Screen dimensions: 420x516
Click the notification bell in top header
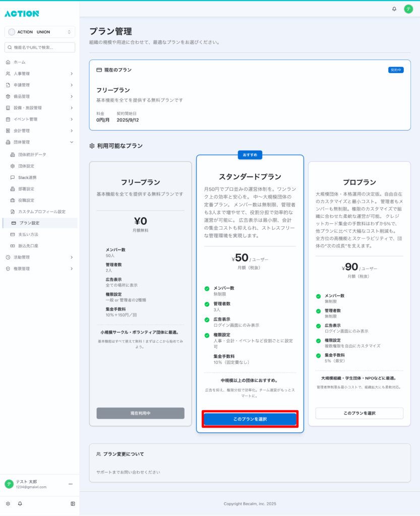394,9
